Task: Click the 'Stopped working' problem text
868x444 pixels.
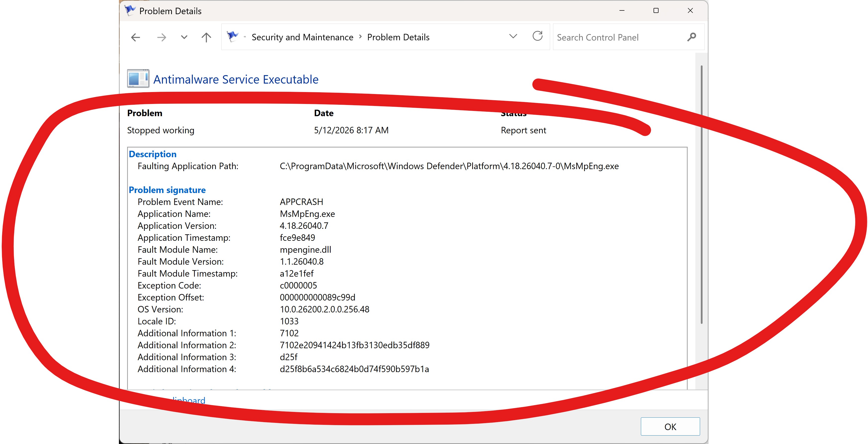Action: (x=161, y=130)
